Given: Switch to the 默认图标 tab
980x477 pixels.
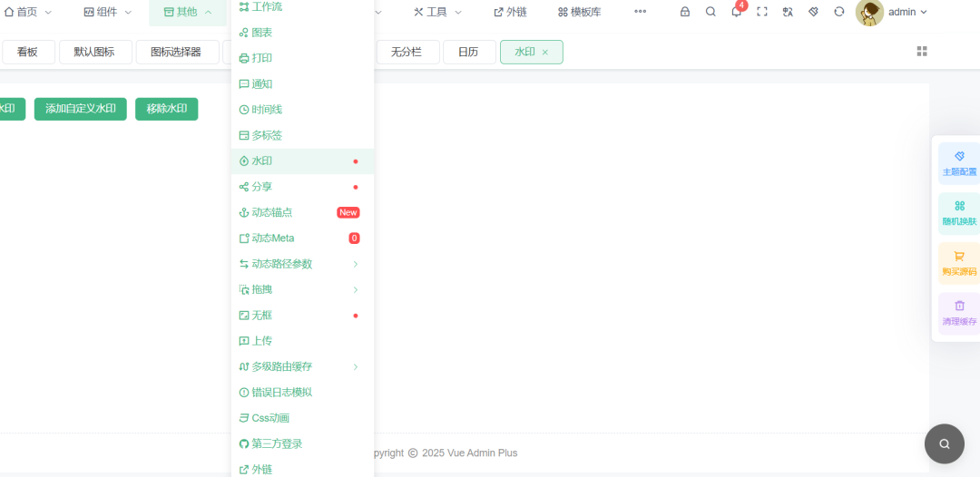Looking at the screenshot, I should (x=95, y=53).
